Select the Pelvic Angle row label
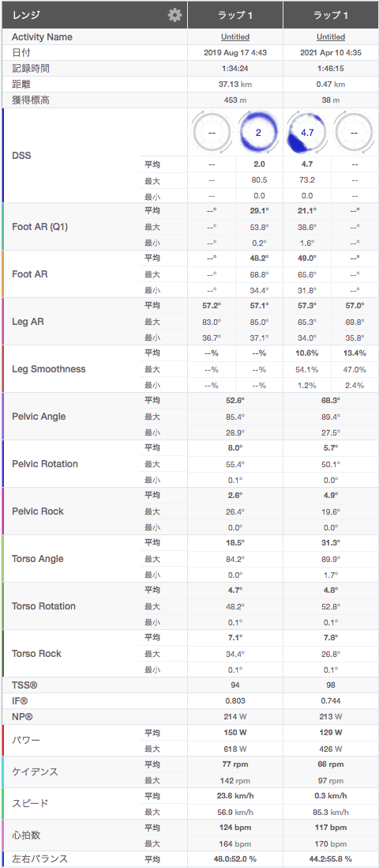The width and height of the screenshot is (379, 868). point(38,417)
